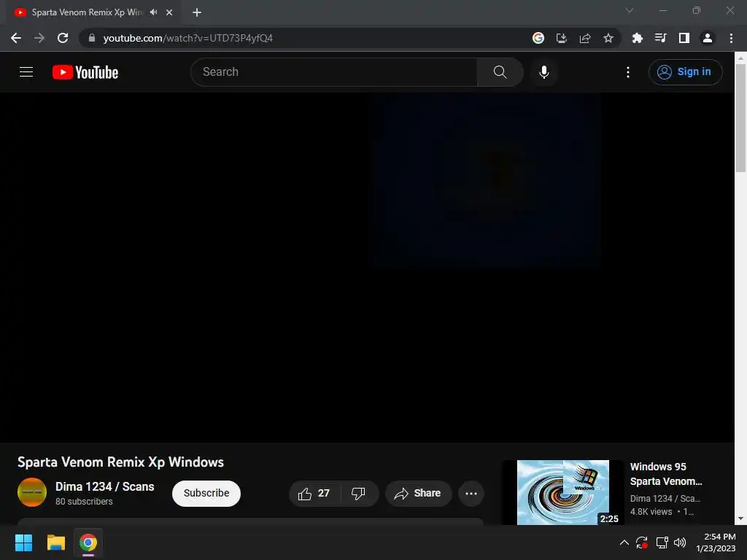Open the media control icon in Chrome toolbar
747x560 pixels.
(661, 38)
